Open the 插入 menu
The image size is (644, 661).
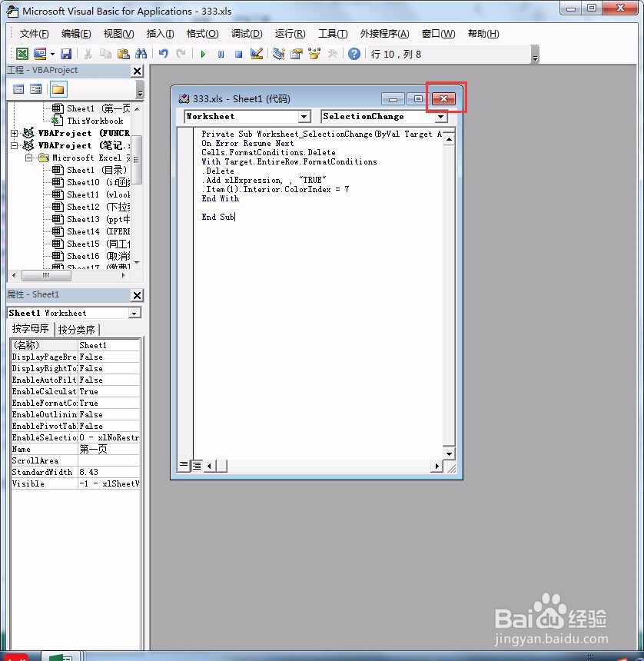click(x=160, y=34)
